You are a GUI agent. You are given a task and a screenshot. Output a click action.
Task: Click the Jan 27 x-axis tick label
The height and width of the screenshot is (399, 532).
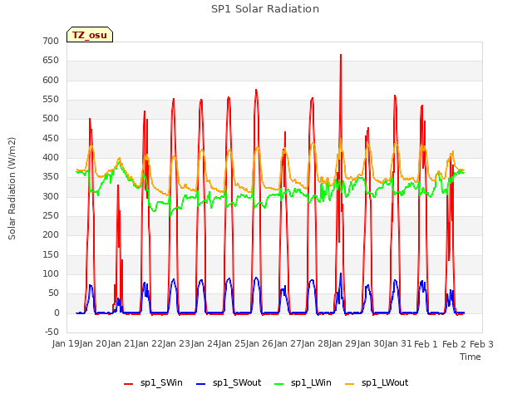coord(288,344)
